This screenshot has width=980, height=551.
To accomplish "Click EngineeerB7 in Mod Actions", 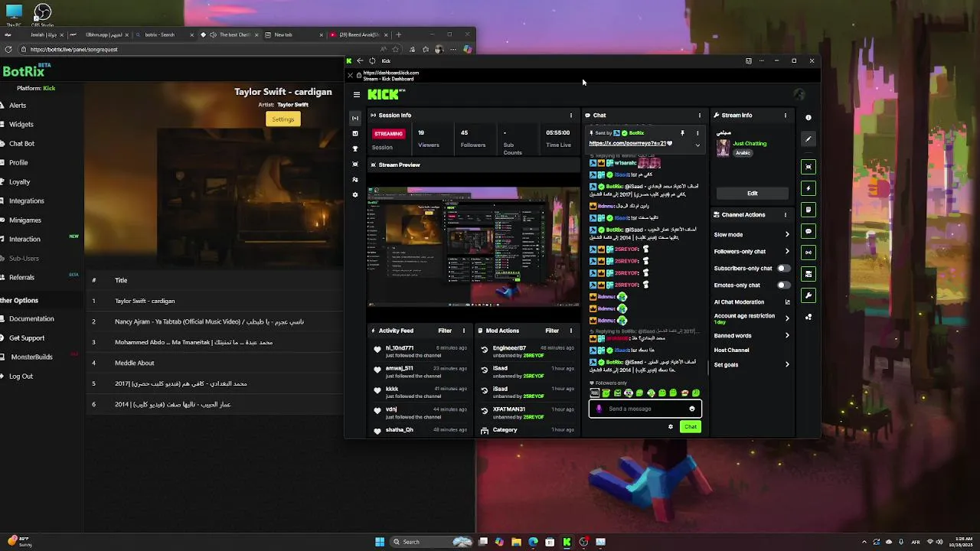I will pos(509,348).
